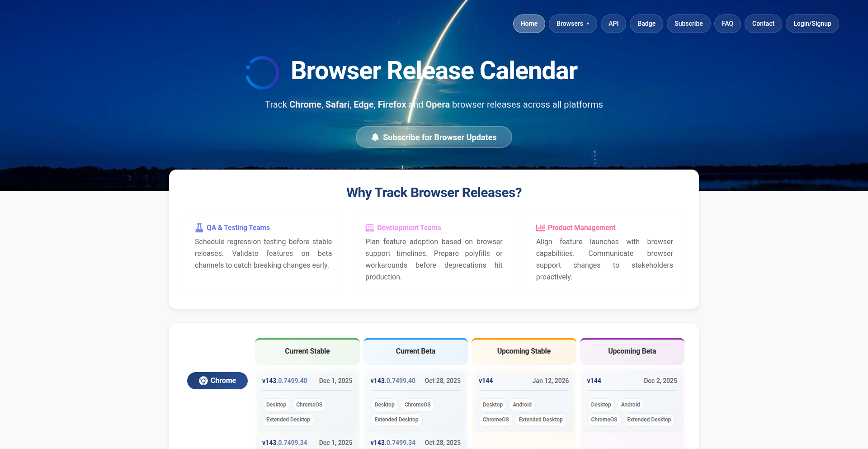868x449 pixels.
Task: Open the API page from navigation
Action: [613, 24]
